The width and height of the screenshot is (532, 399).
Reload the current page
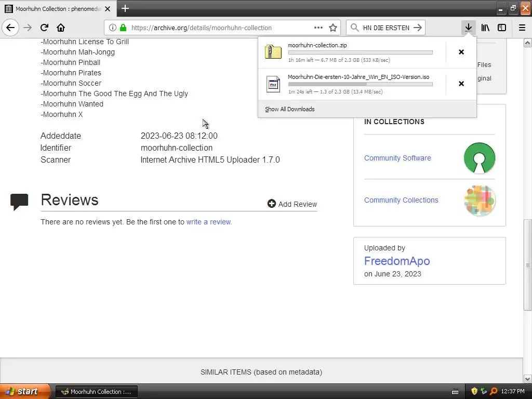coord(45,28)
